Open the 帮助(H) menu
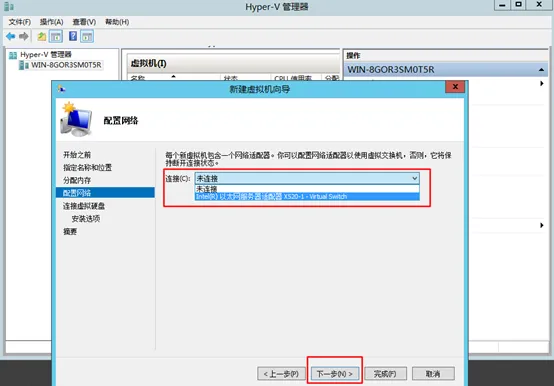Image resolution: width=554 pixels, height=386 pixels. 117,22
